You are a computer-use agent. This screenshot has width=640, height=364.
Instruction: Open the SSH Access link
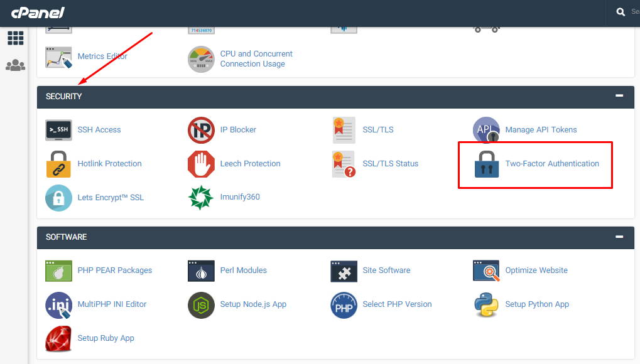click(x=99, y=130)
